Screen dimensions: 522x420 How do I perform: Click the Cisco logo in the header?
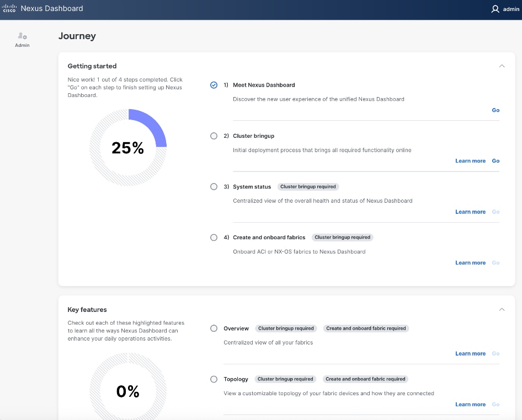[9, 8]
